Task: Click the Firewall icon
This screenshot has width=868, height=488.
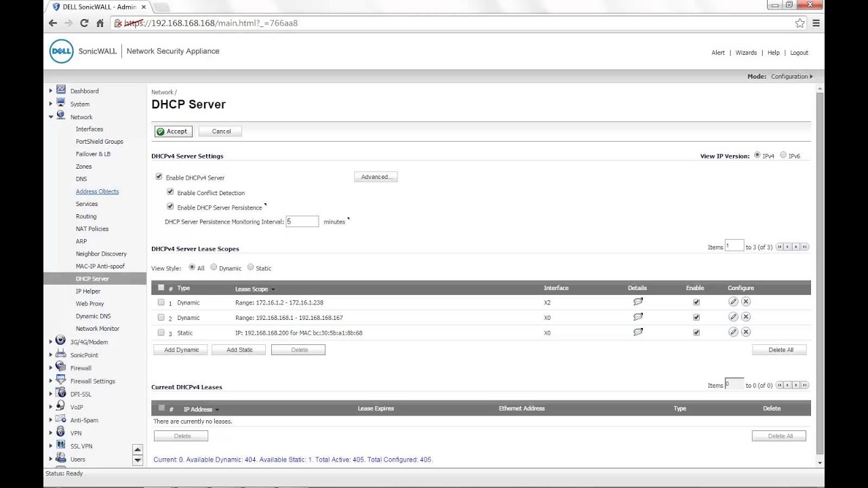Action: [61, 367]
